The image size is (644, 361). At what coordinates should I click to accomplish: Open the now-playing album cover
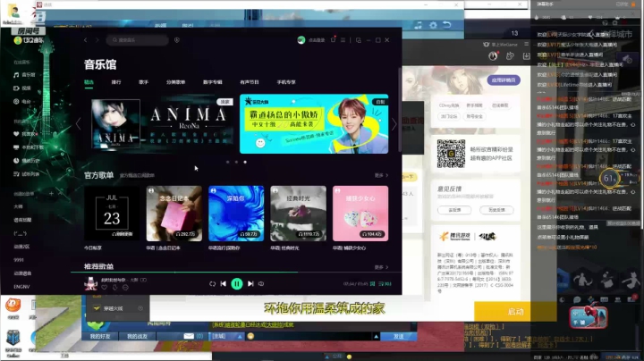click(90, 284)
